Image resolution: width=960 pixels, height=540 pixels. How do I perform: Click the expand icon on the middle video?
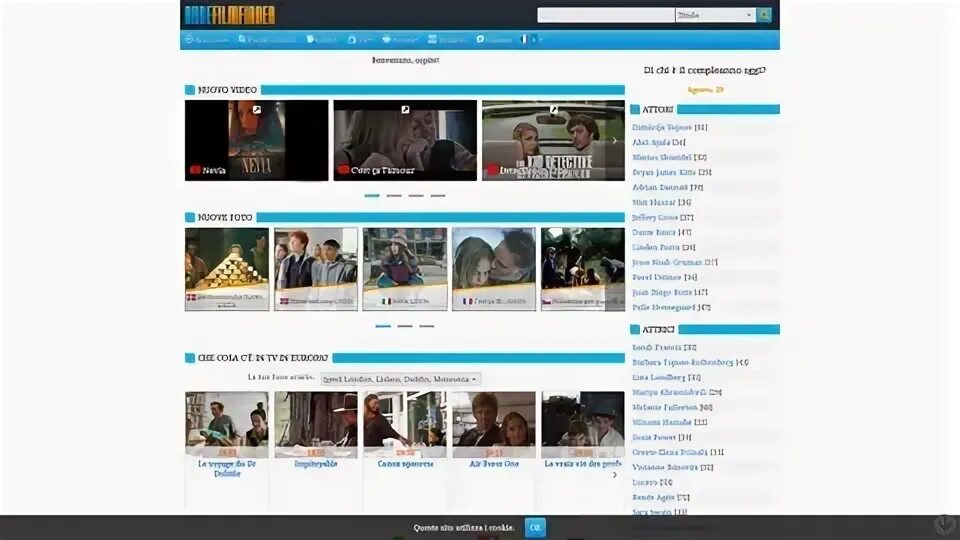pyautogui.click(x=405, y=110)
